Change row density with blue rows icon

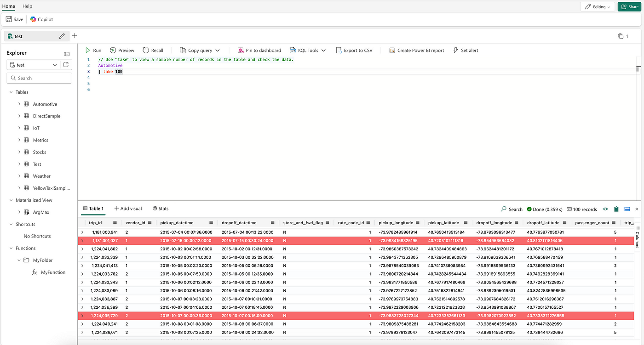627,209
